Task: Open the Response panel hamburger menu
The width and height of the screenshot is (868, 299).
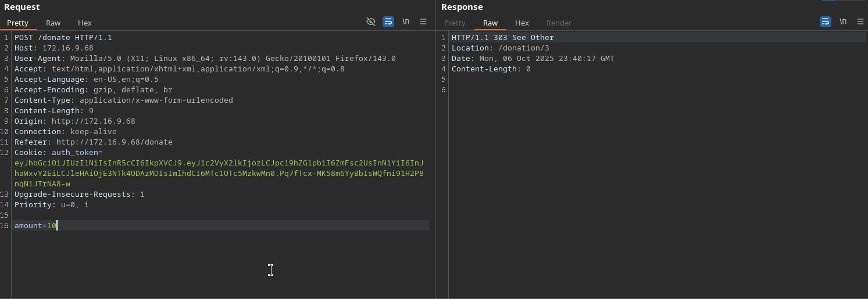Action: pos(860,21)
